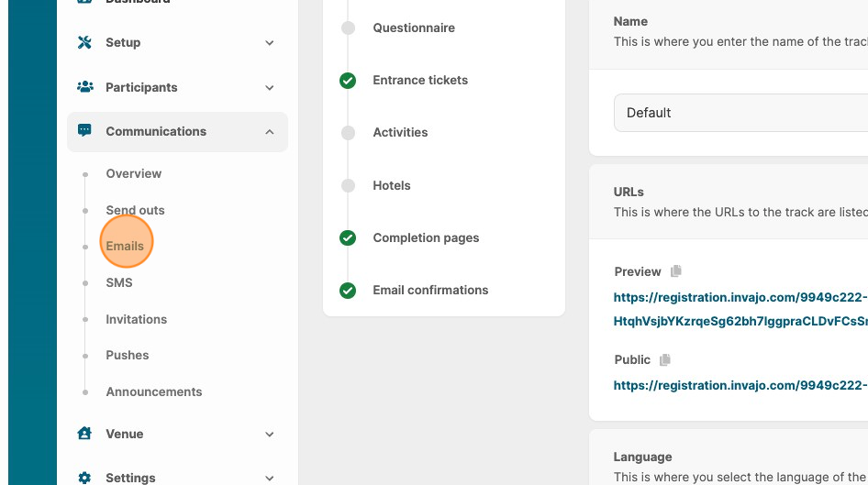This screenshot has width=868, height=485.
Task: Click the grey circle beside Questionnaire step
Action: coord(348,28)
